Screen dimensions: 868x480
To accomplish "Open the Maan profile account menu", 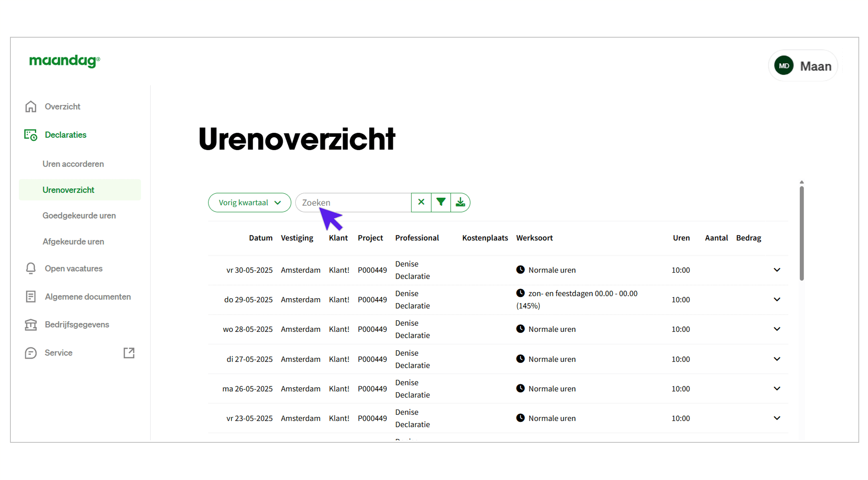I will point(803,65).
